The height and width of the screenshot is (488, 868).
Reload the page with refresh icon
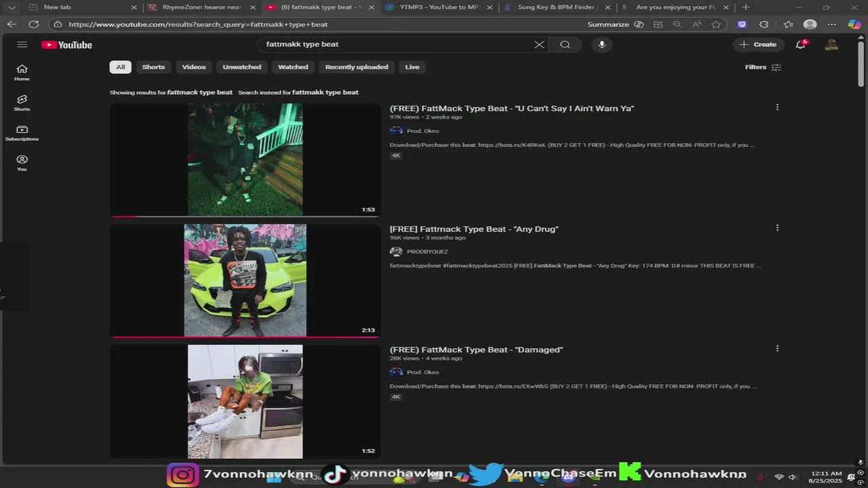pos(33,24)
